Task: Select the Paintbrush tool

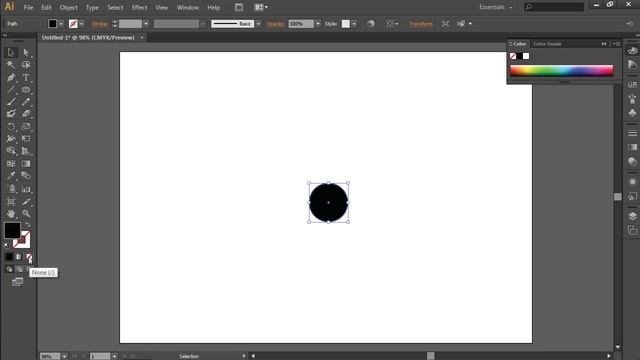Action: [x=11, y=102]
